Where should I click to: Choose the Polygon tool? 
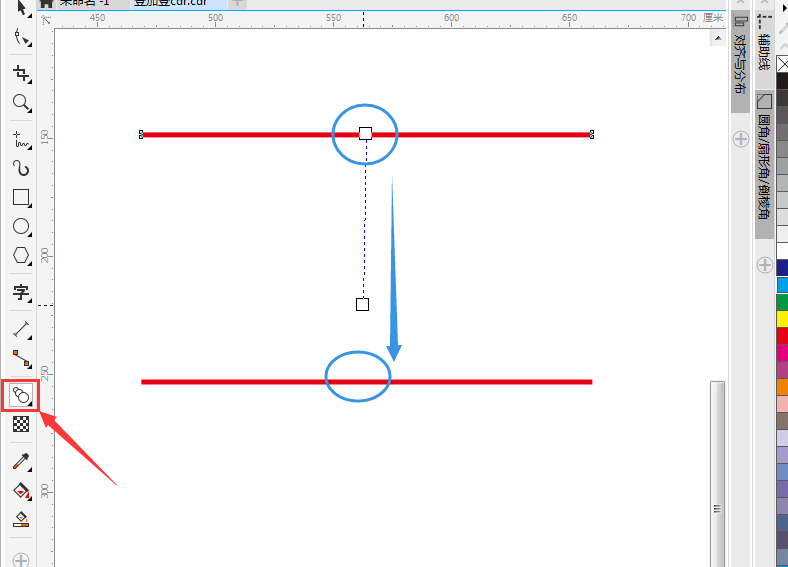21,255
